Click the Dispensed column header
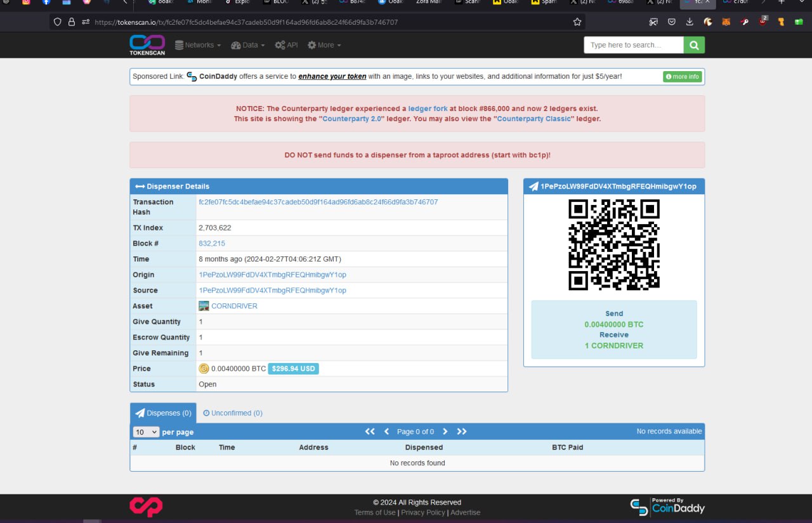 click(x=424, y=447)
